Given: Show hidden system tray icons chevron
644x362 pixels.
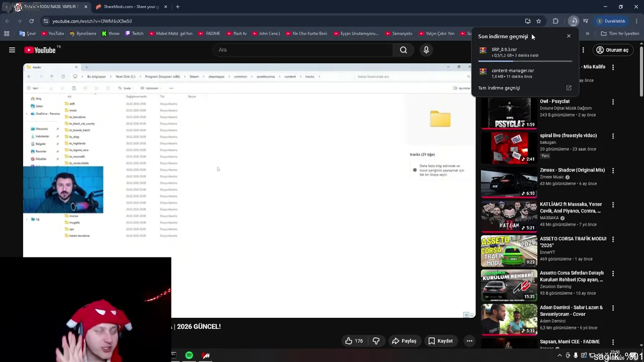Looking at the screenshot, I should pyautogui.click(x=559, y=355).
